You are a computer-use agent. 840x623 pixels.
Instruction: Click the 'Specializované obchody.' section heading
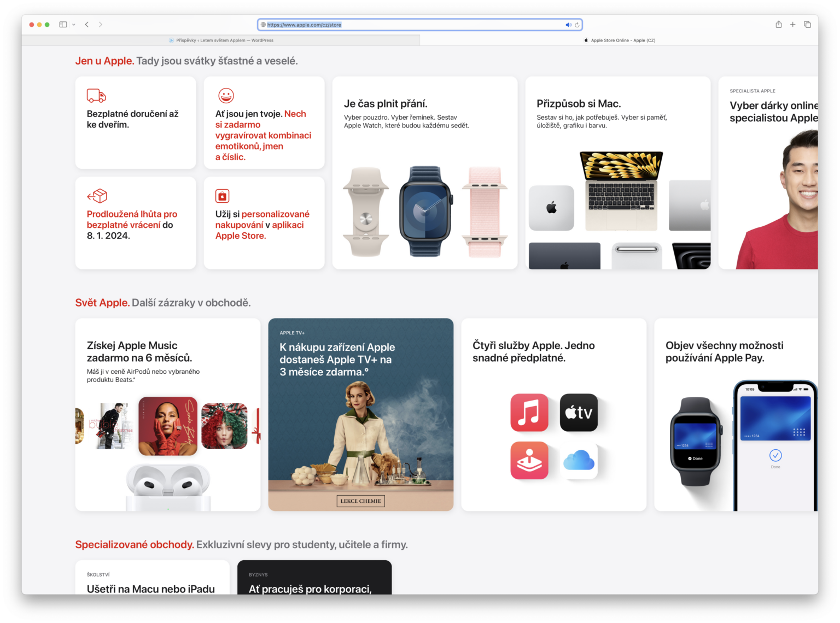coord(135,545)
